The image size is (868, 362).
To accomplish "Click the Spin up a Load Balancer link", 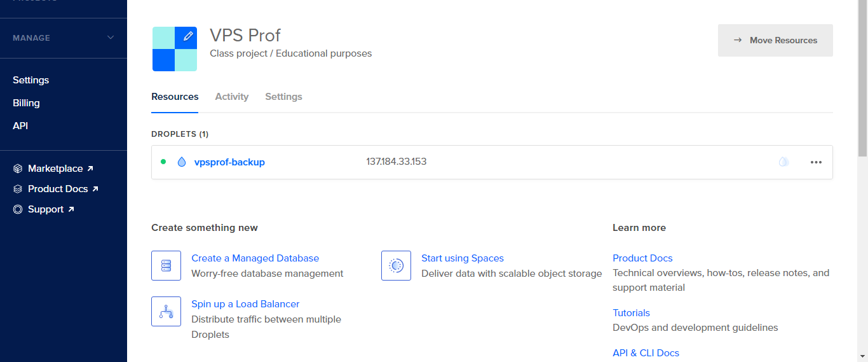I will click(x=245, y=304).
